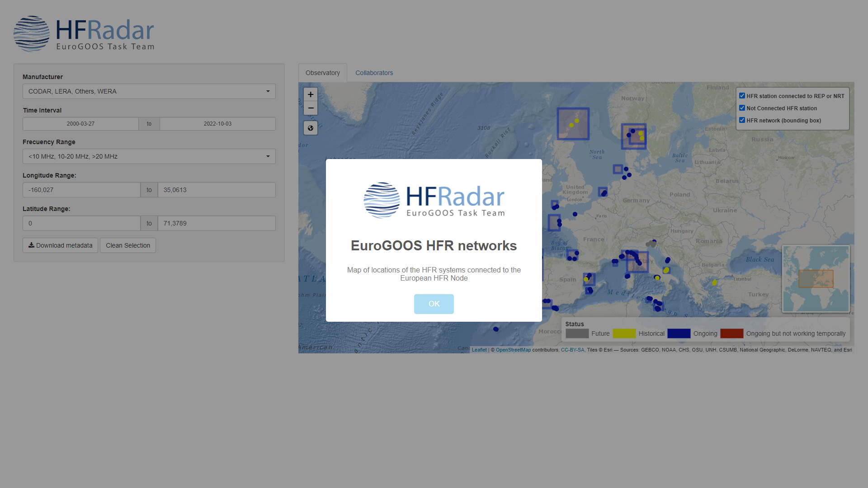Click the Clean Selection button
The image size is (868, 488).
pos(128,245)
